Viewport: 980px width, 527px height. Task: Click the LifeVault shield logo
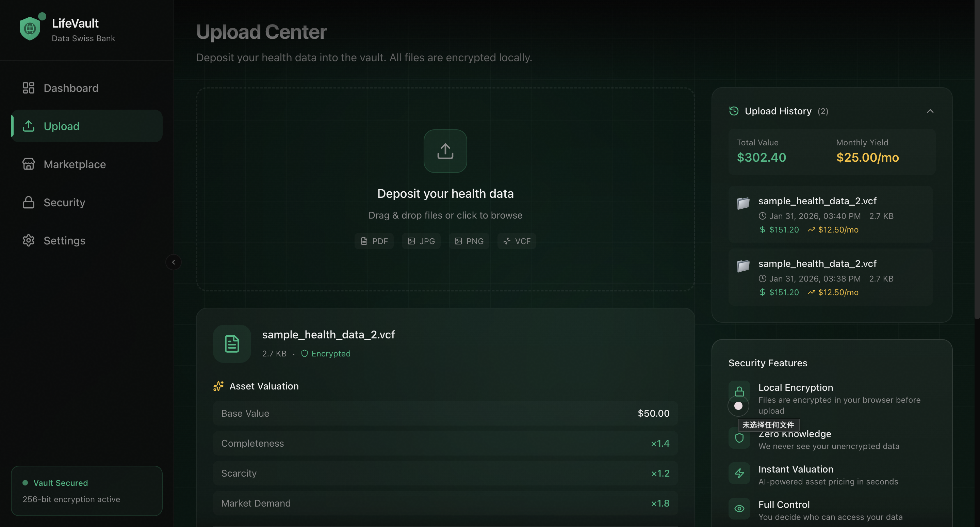tap(30, 29)
